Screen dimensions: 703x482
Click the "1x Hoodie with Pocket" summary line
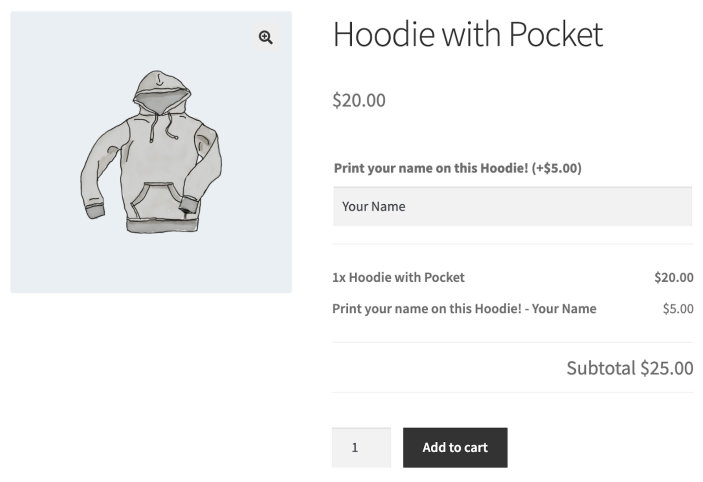click(398, 277)
